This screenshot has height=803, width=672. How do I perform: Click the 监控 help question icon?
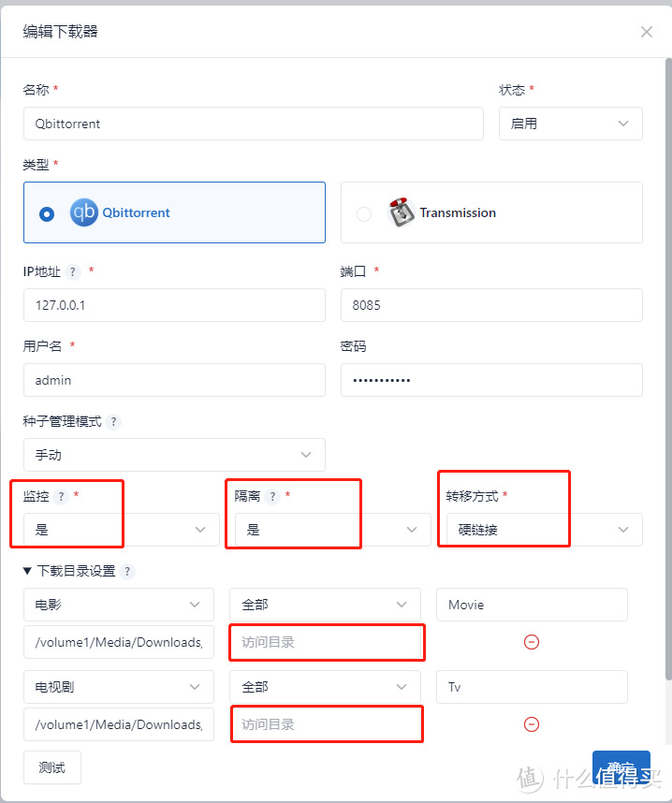(x=61, y=496)
